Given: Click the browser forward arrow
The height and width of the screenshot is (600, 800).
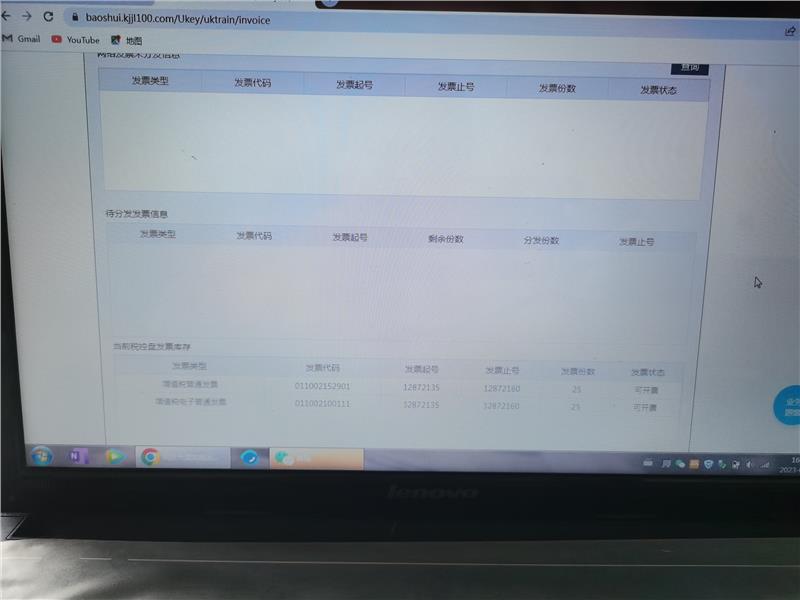Looking at the screenshot, I should [26, 17].
